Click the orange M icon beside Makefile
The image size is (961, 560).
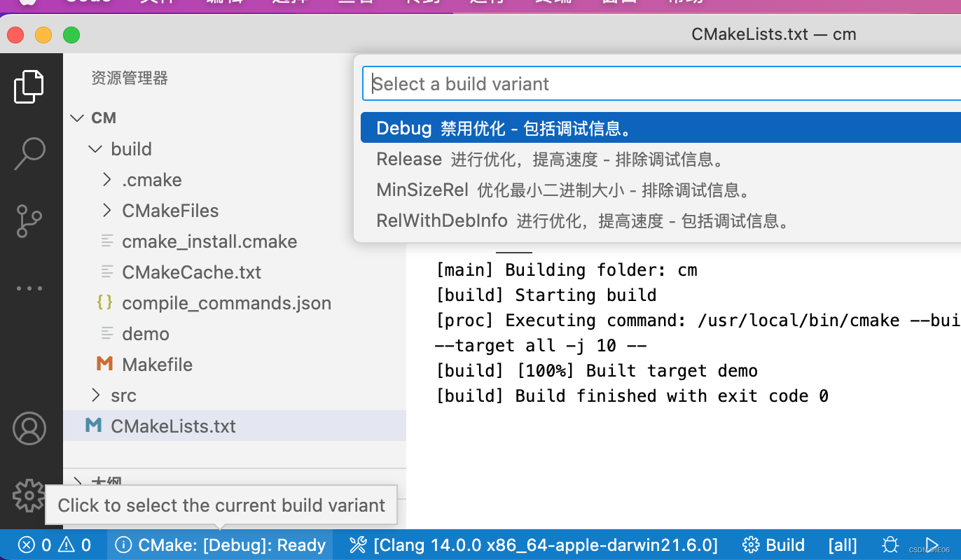(x=104, y=364)
